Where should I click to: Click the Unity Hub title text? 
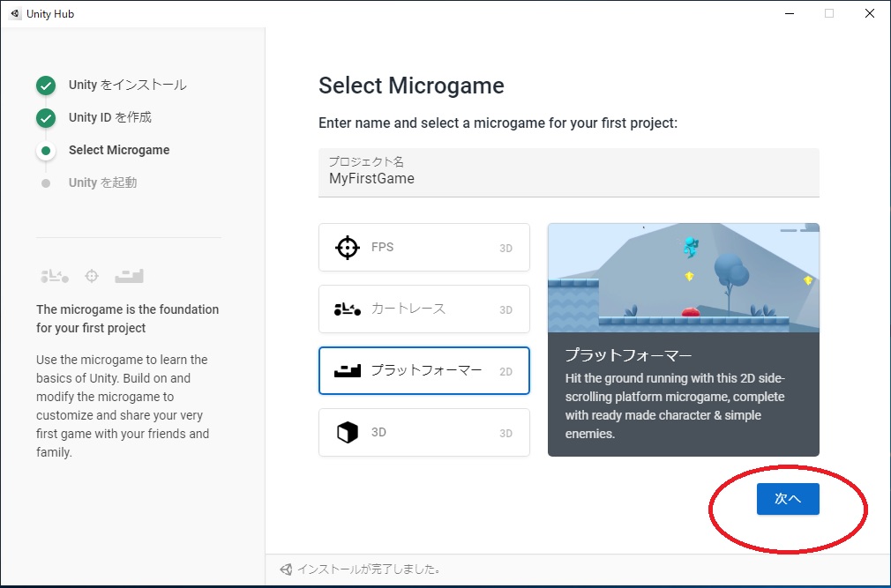coord(50,14)
